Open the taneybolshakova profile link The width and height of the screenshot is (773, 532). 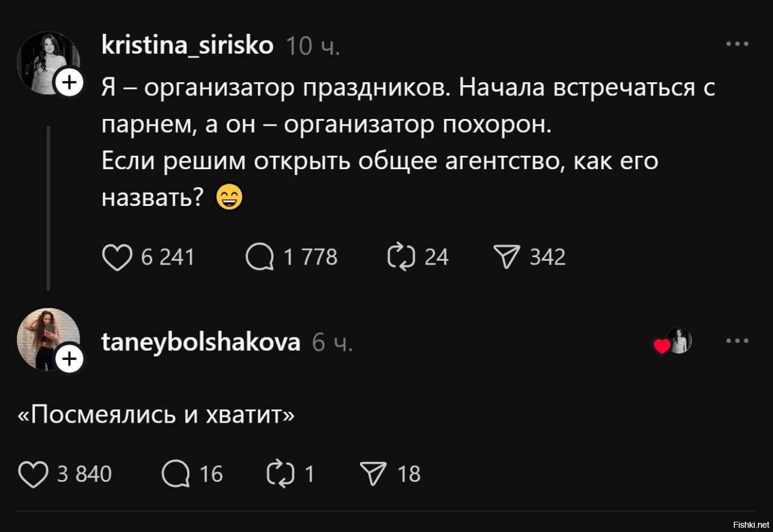[x=200, y=342]
